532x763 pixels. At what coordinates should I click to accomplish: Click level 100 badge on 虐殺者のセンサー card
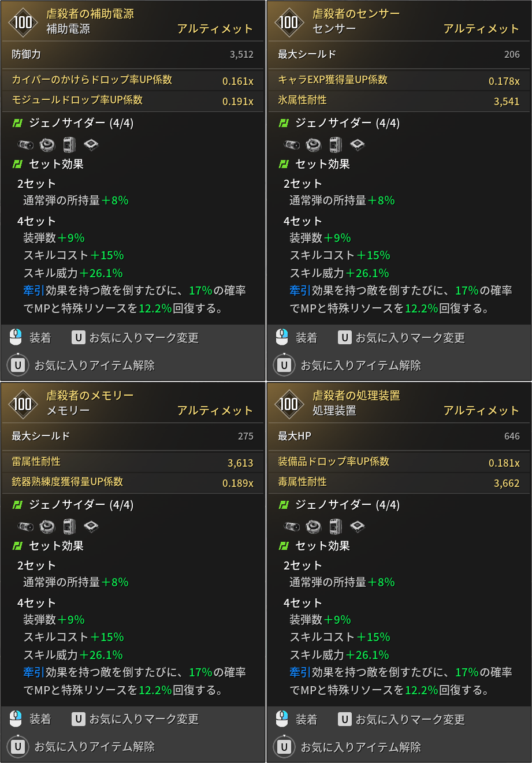coord(289,22)
